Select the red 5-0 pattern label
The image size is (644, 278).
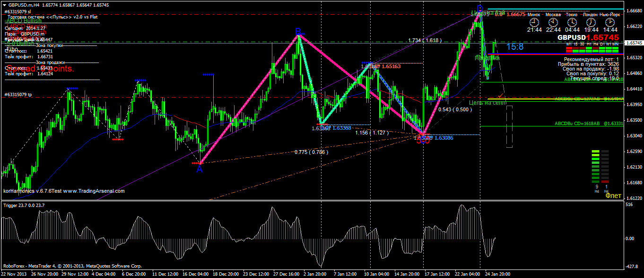[x=423, y=141]
